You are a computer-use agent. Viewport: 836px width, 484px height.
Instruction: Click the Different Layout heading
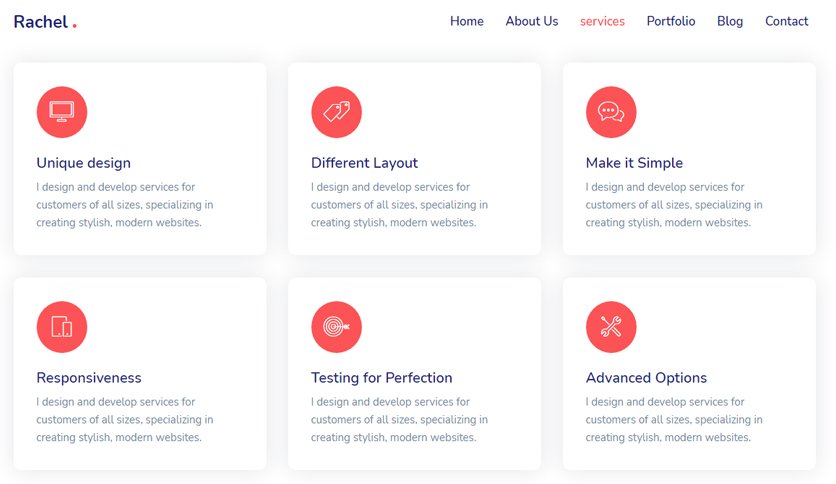[365, 163]
